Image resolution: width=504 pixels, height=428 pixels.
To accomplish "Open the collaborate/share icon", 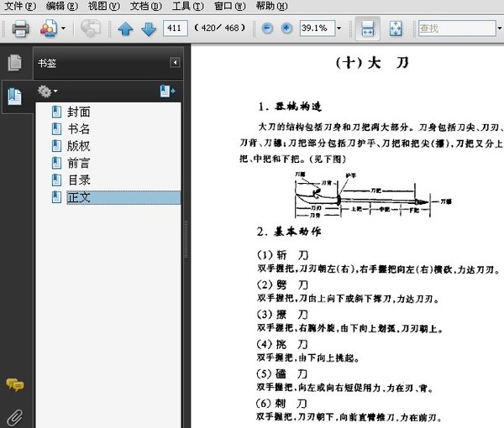I will click(49, 29).
